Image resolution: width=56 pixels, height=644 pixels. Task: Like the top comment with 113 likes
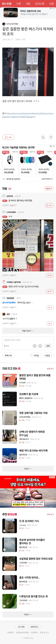click(49, 205)
